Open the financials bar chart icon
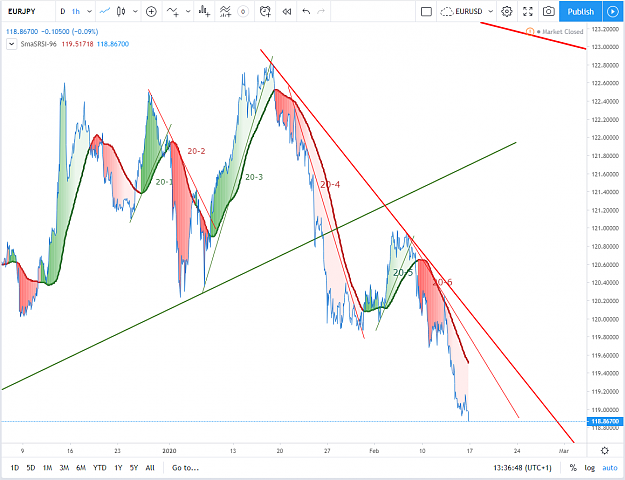Screen dimensions: 625x480 204,12
